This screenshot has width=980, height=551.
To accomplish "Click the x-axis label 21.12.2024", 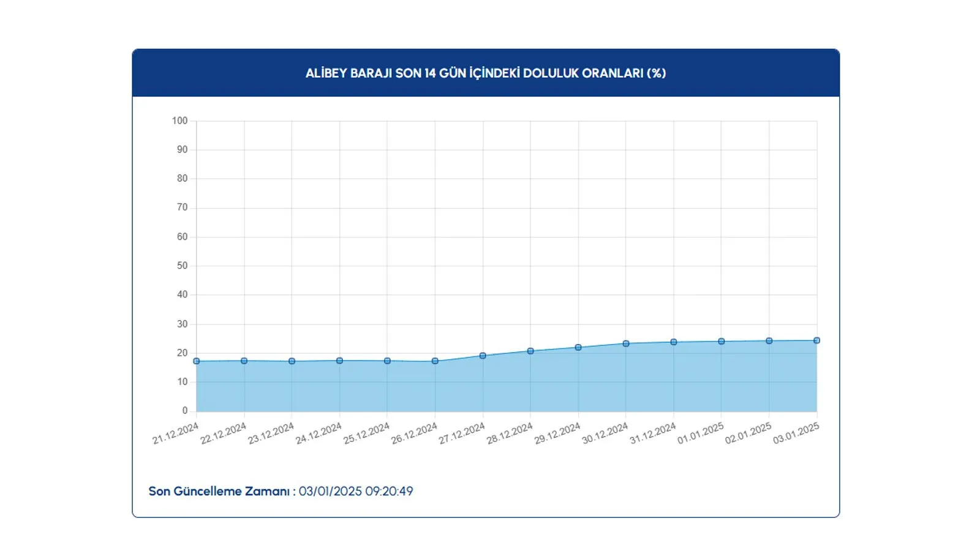I will tap(175, 433).
